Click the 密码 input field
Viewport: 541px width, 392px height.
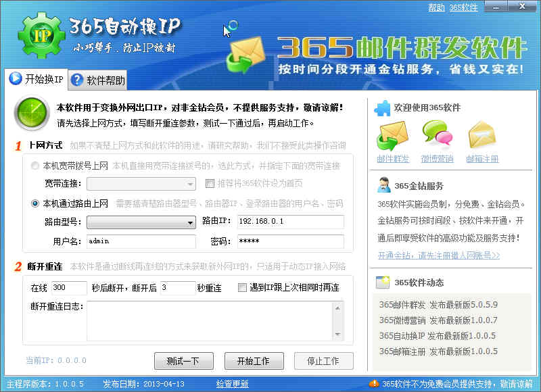pos(291,241)
